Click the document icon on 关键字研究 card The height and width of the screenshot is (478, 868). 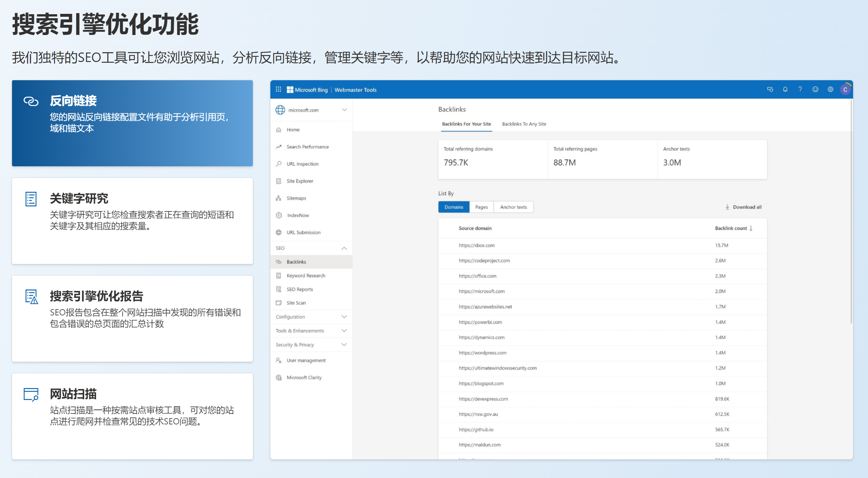[31, 199]
